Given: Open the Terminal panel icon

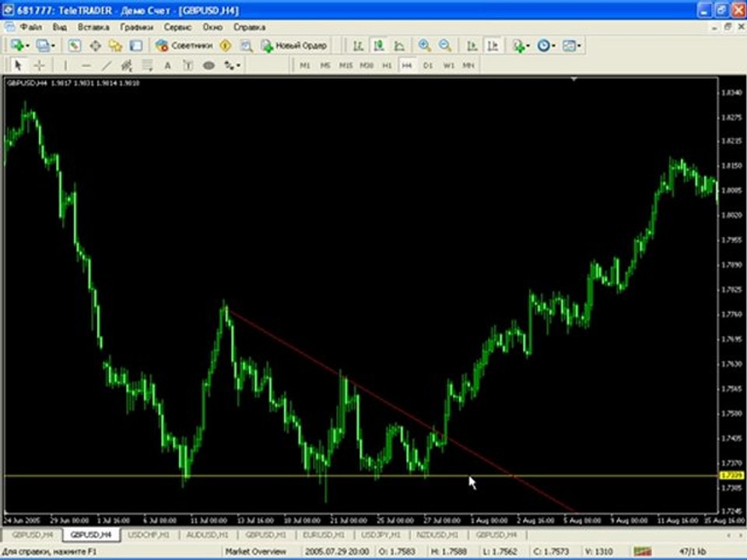Looking at the screenshot, I should click(x=136, y=46).
